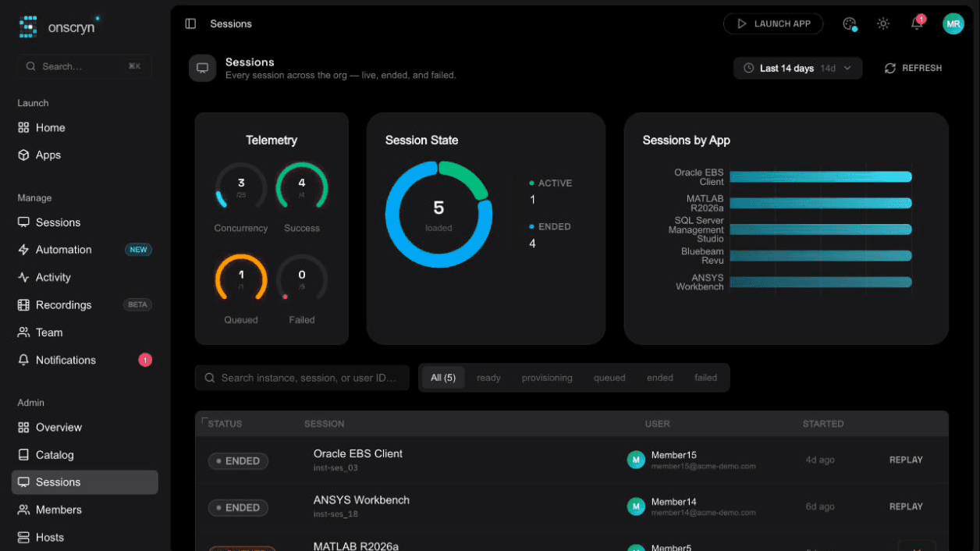
Task: Open the notifications bell in top bar
Action: pyautogui.click(x=917, y=24)
